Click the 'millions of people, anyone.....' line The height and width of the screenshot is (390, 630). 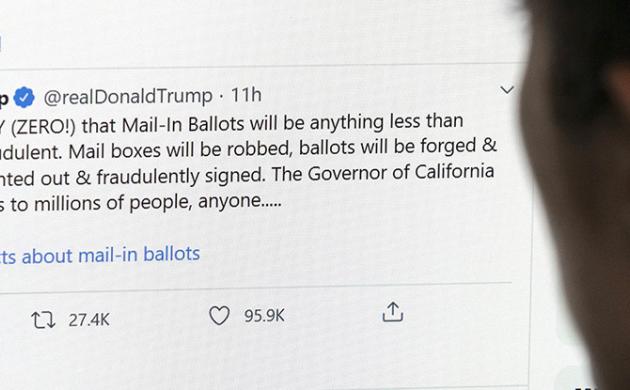[158, 202]
